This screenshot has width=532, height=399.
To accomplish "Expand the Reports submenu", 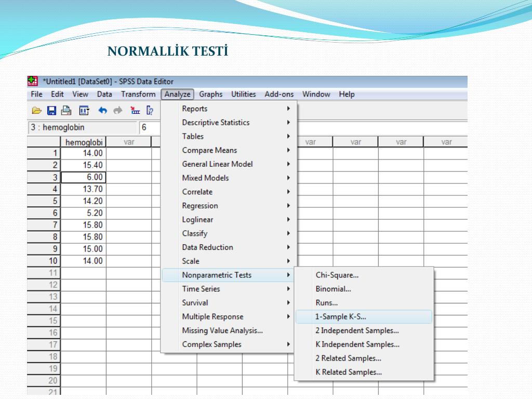I will point(228,109).
